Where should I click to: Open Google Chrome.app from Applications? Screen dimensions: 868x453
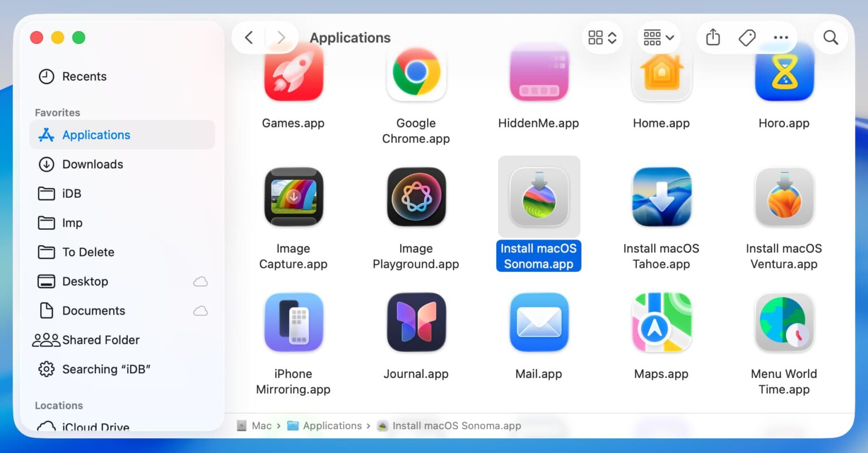[x=416, y=73]
